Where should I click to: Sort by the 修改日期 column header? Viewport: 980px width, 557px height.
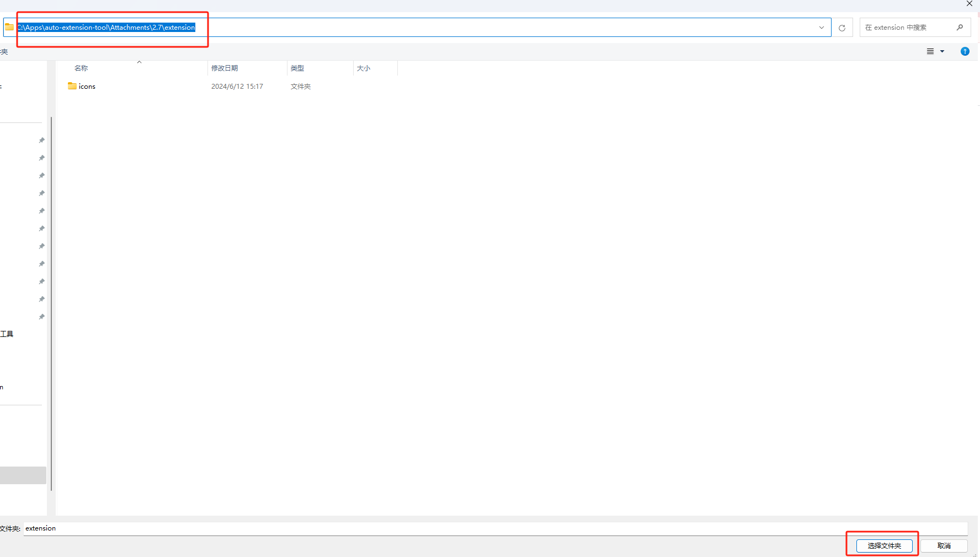[x=225, y=68]
